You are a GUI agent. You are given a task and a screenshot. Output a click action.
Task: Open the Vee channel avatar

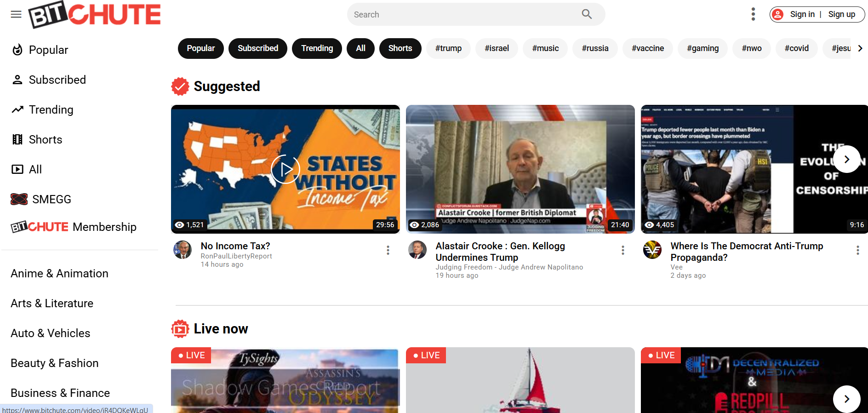[652, 250]
